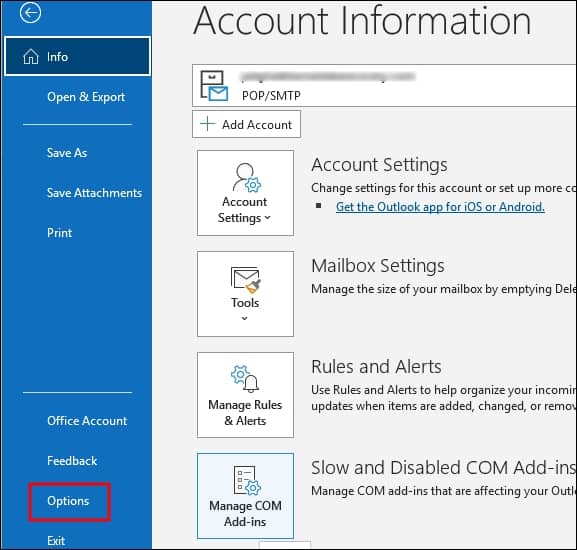
Task: Click the plus icon in Add Account
Action: coord(208,124)
